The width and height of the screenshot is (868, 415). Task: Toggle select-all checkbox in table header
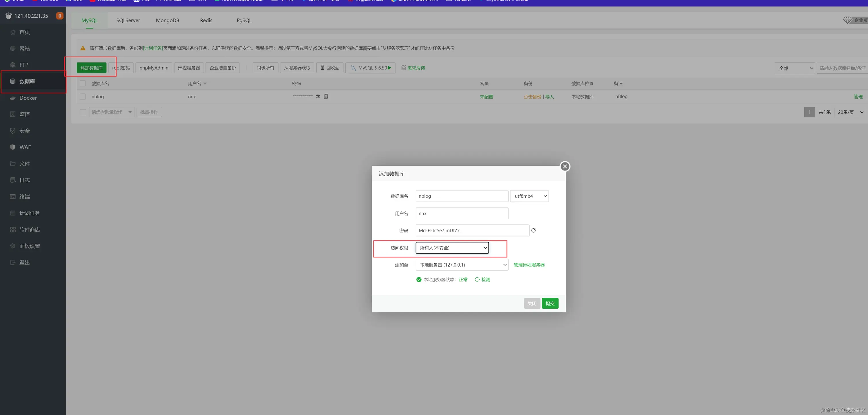click(83, 83)
